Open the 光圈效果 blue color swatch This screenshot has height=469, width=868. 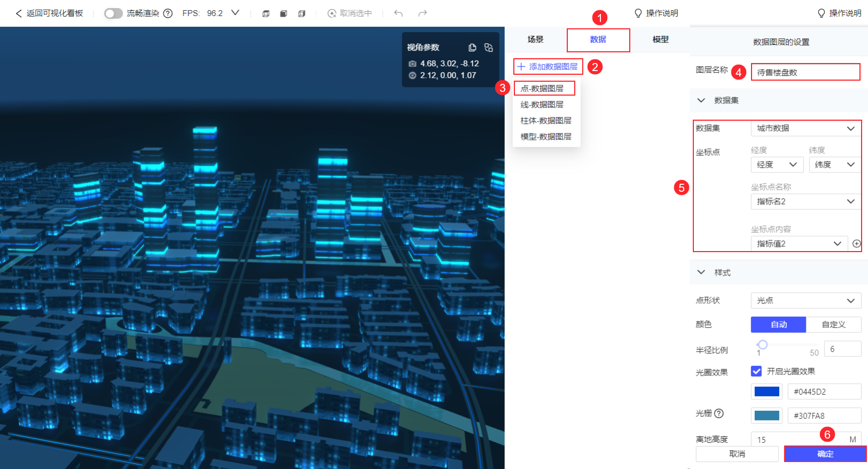click(767, 392)
